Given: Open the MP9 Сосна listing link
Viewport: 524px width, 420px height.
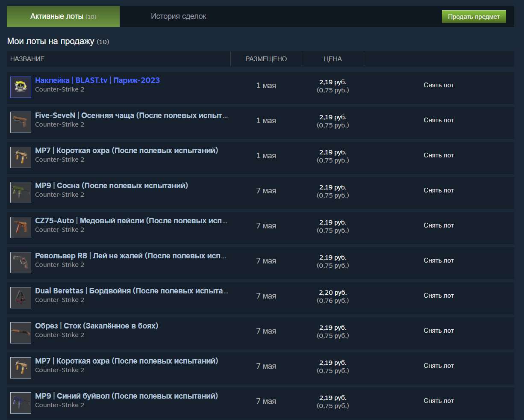Looking at the screenshot, I should coord(112,186).
